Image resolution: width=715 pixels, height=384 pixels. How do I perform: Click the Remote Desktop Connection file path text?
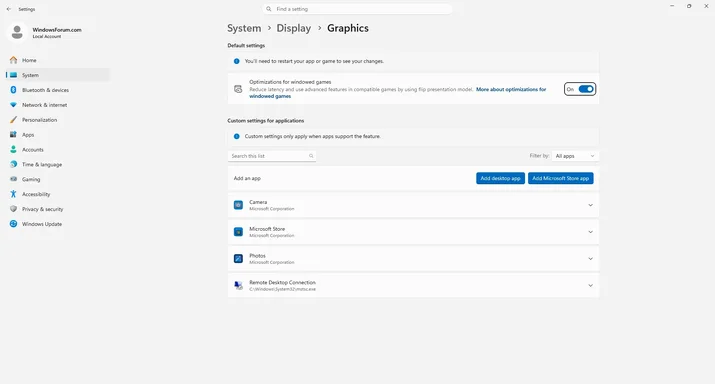[282, 289]
